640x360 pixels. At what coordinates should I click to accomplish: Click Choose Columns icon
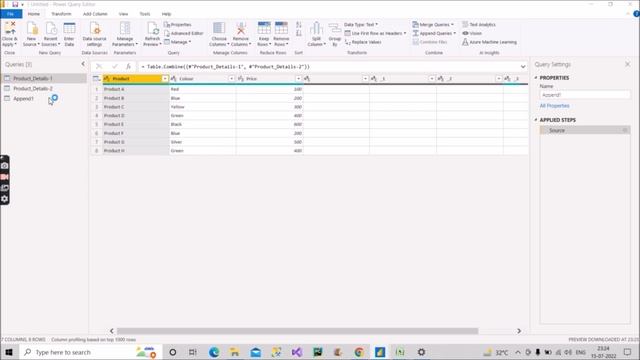coord(219,29)
